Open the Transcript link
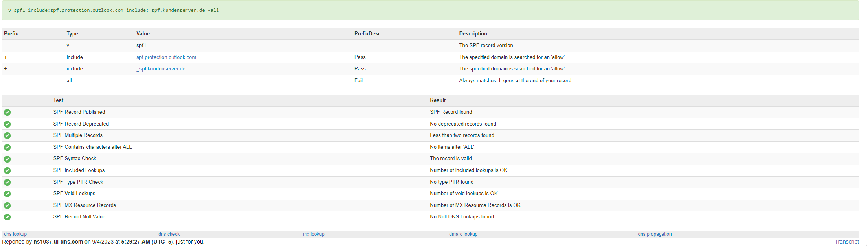Image resolution: width=868 pixels, height=246 pixels. [847, 242]
